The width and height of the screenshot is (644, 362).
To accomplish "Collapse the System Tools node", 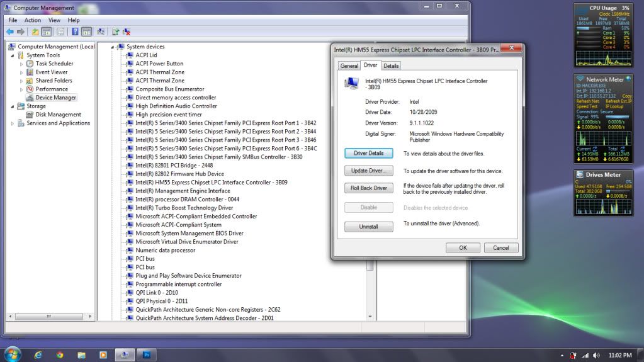I will (13, 55).
